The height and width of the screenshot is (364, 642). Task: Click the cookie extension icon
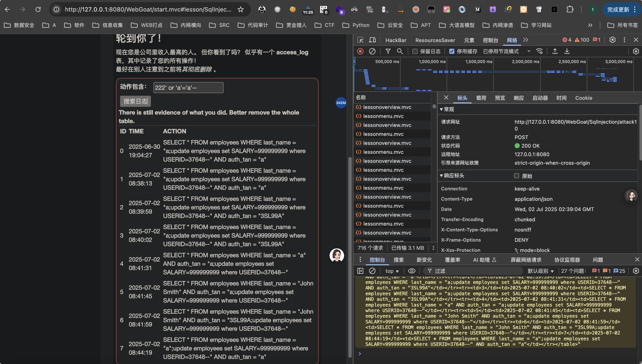pyautogui.click(x=293, y=9)
